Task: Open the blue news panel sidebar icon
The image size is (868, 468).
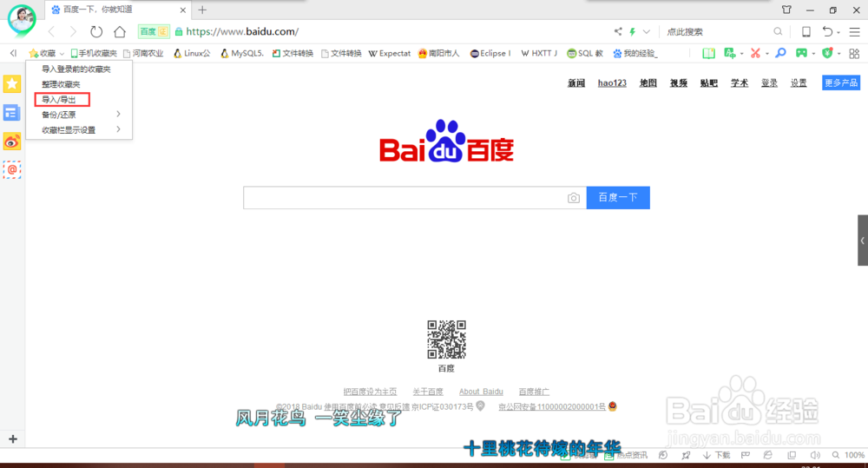Action: click(12, 113)
